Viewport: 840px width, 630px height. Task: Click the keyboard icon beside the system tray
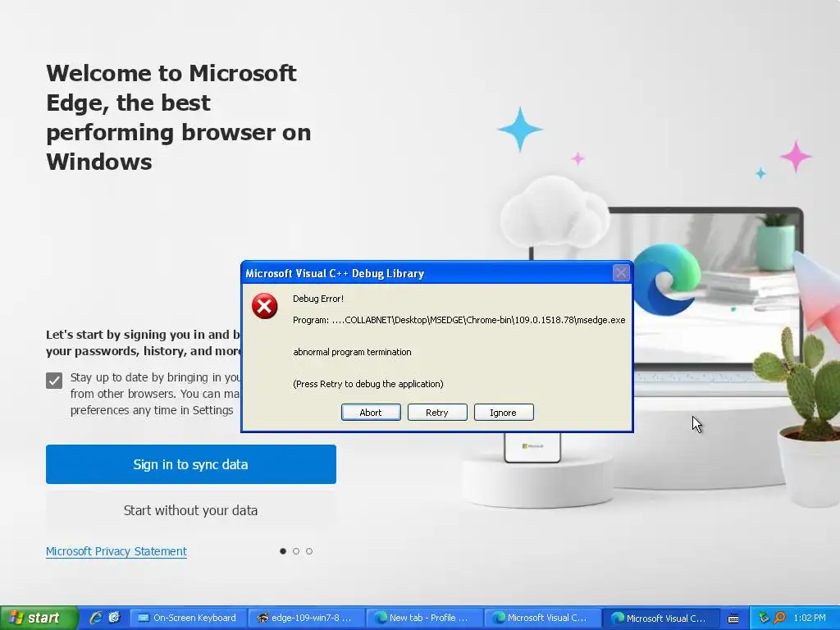(x=733, y=619)
